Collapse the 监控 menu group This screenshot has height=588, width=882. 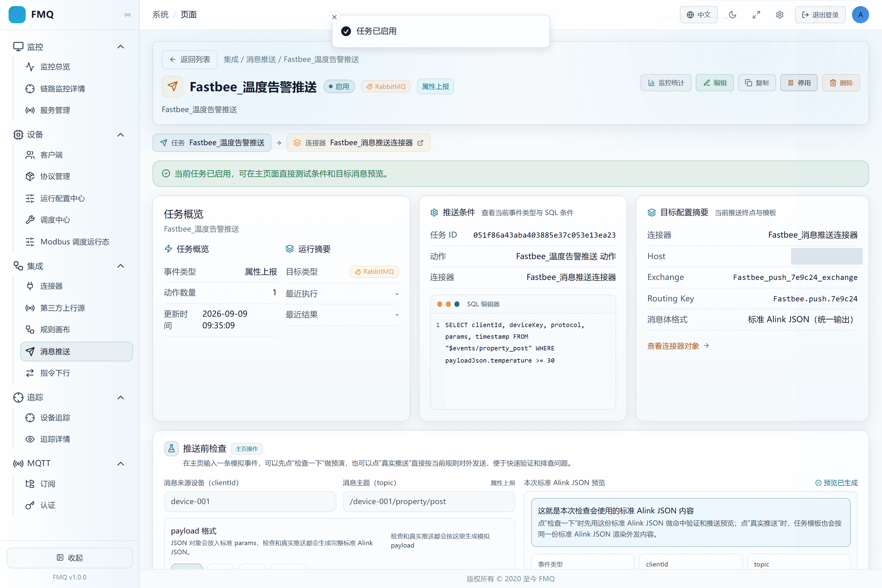[x=120, y=47]
